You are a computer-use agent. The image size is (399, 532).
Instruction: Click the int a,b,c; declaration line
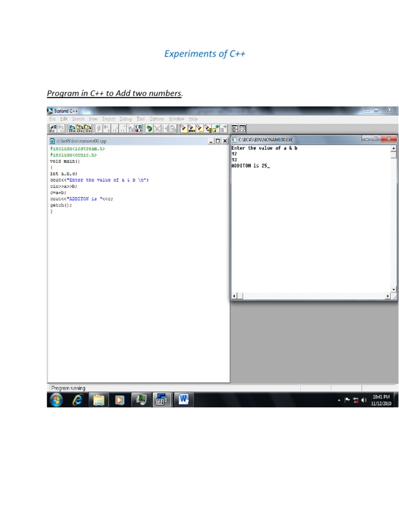tap(63, 174)
